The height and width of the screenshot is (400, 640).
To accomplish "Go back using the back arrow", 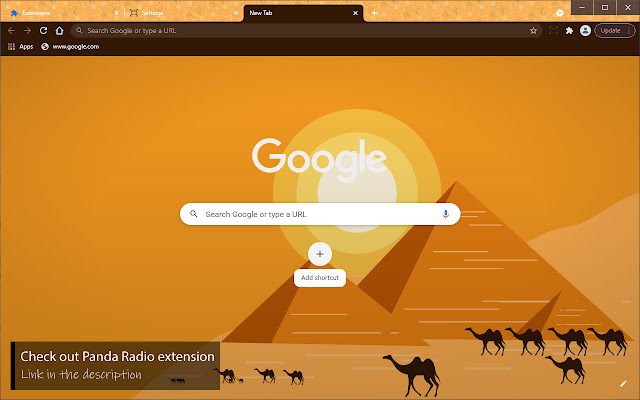I will point(11,31).
